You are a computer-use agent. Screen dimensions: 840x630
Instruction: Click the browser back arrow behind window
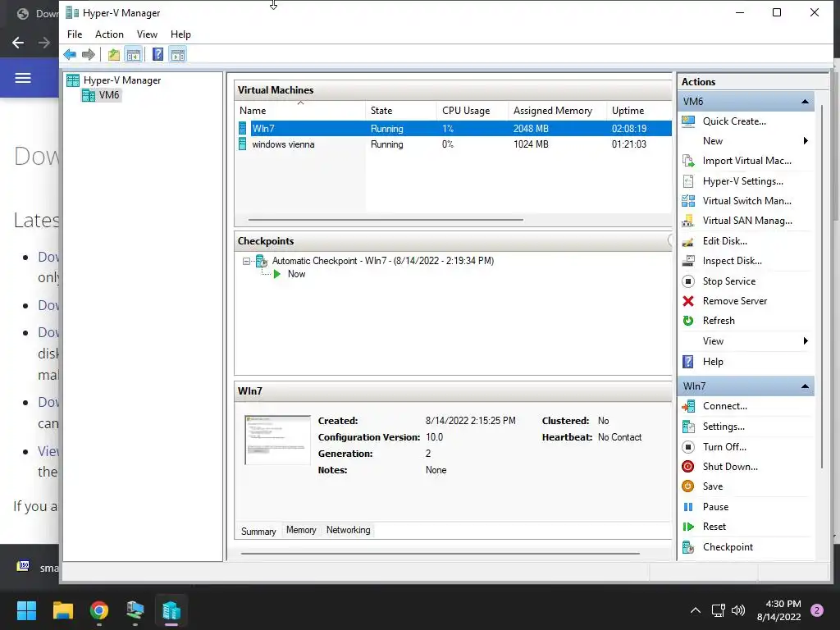(x=18, y=43)
